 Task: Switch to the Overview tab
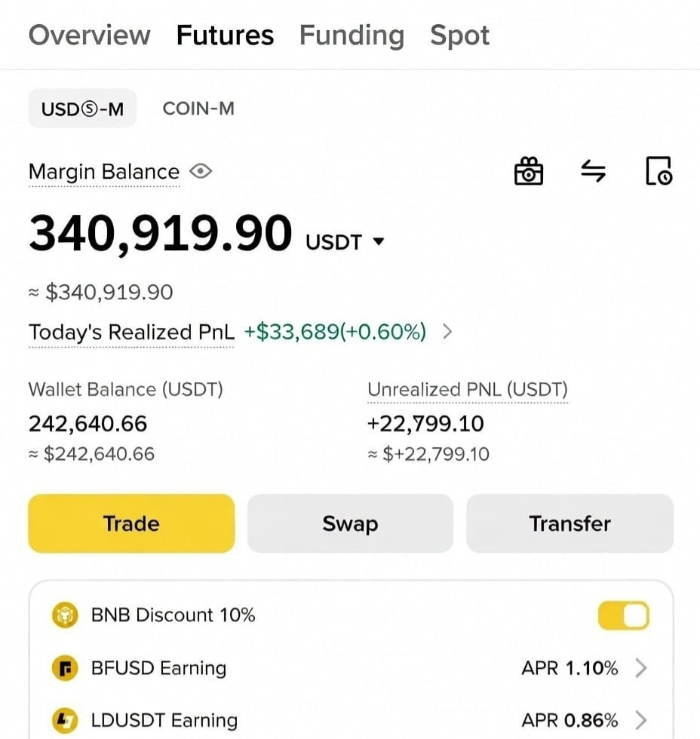(90, 35)
